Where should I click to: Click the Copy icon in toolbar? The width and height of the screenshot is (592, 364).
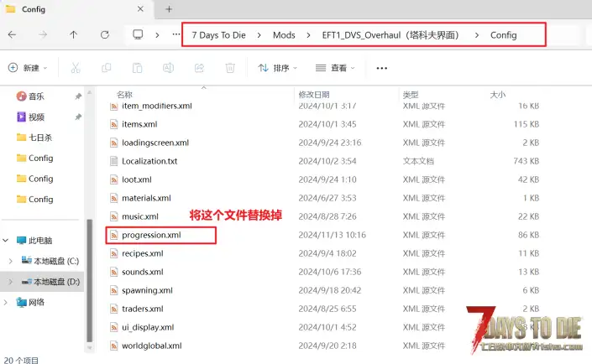click(x=107, y=68)
